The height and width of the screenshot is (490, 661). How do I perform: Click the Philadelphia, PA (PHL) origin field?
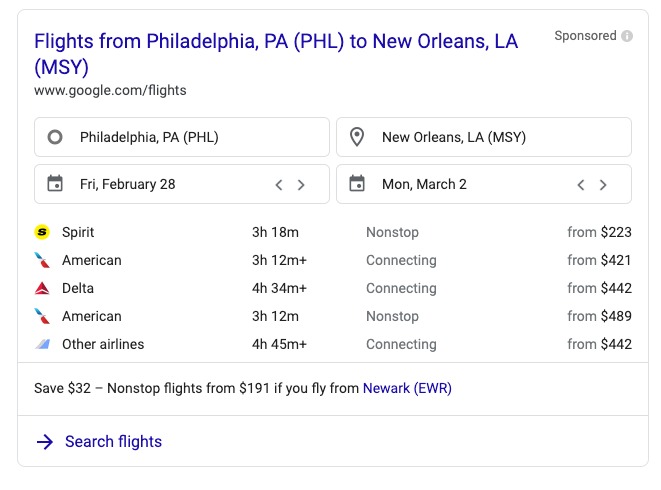pyautogui.click(x=182, y=137)
